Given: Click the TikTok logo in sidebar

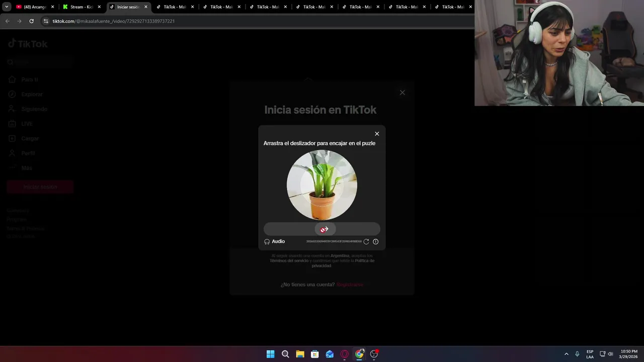Looking at the screenshot, I should point(28,44).
